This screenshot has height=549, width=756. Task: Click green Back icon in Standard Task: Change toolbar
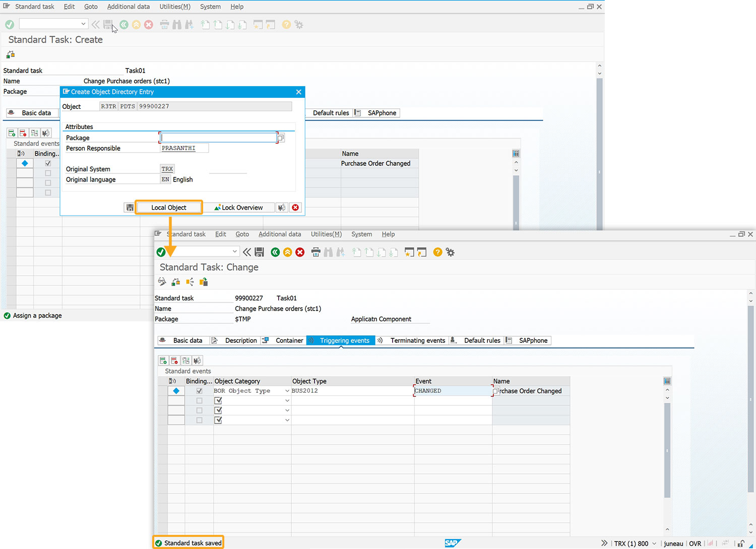[275, 252]
